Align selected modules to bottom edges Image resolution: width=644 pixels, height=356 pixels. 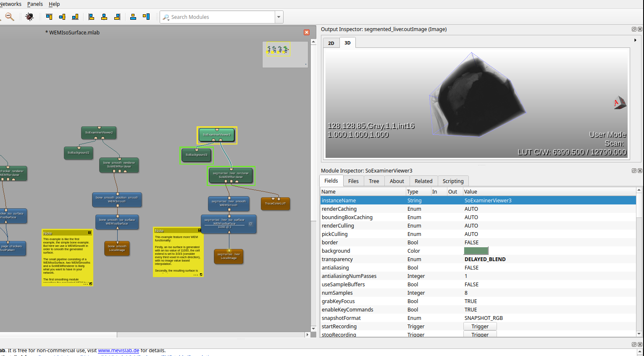[x=75, y=17]
